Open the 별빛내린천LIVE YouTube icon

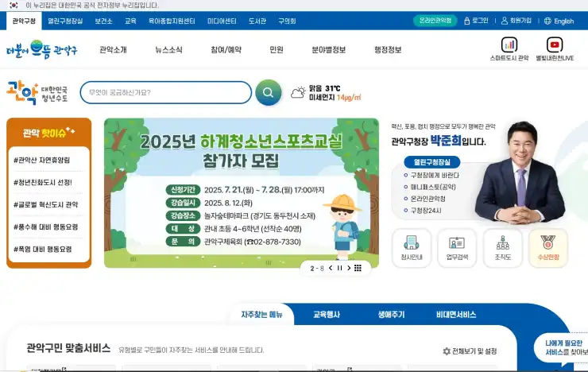click(555, 49)
